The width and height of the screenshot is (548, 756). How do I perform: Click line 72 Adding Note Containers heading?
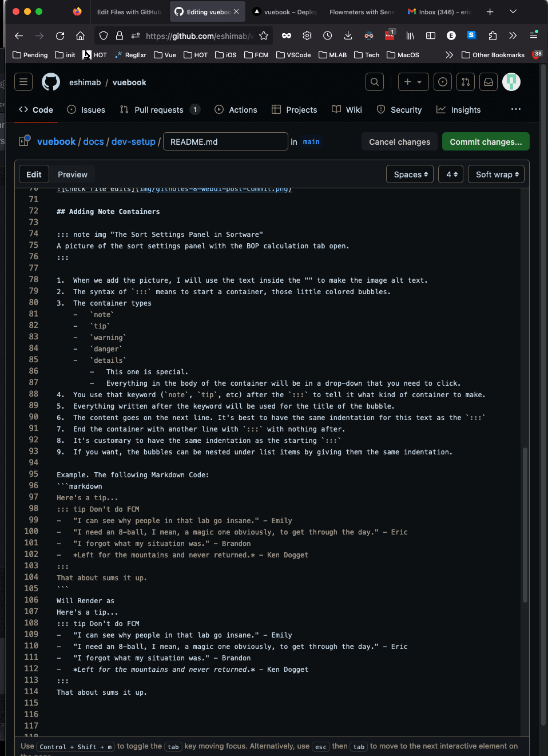click(x=108, y=212)
